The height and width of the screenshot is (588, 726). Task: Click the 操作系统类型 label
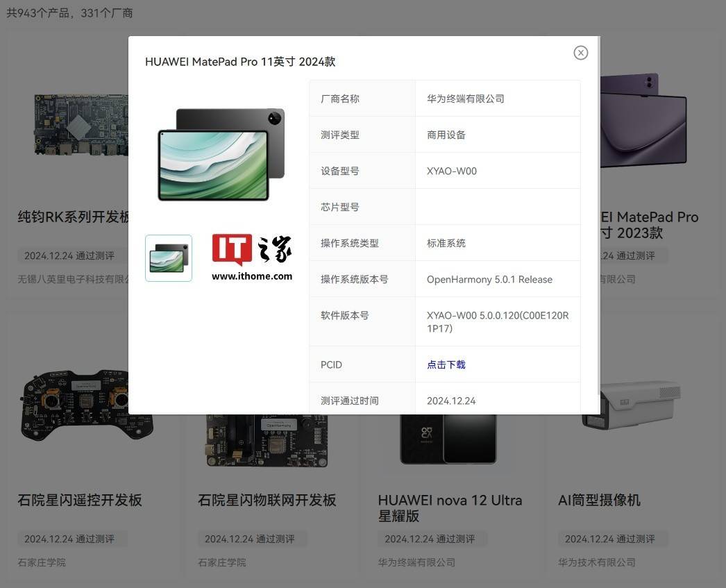coord(350,243)
